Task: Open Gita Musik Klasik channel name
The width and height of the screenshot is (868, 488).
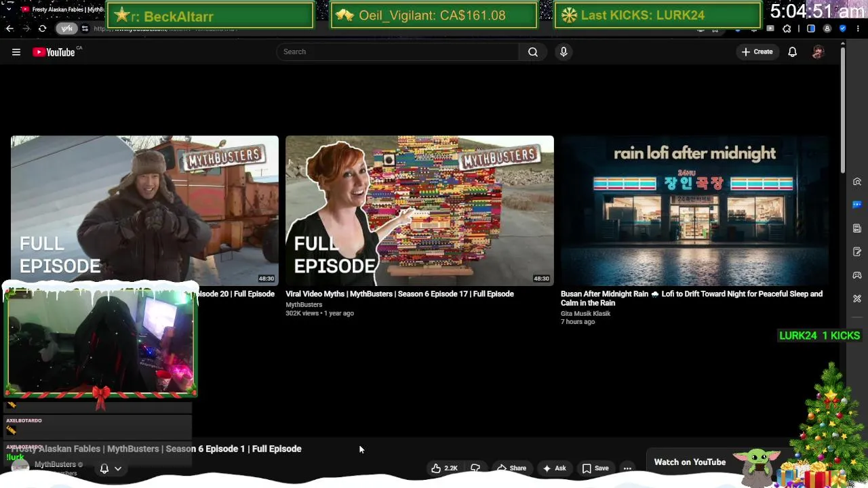Action: tap(585, 314)
